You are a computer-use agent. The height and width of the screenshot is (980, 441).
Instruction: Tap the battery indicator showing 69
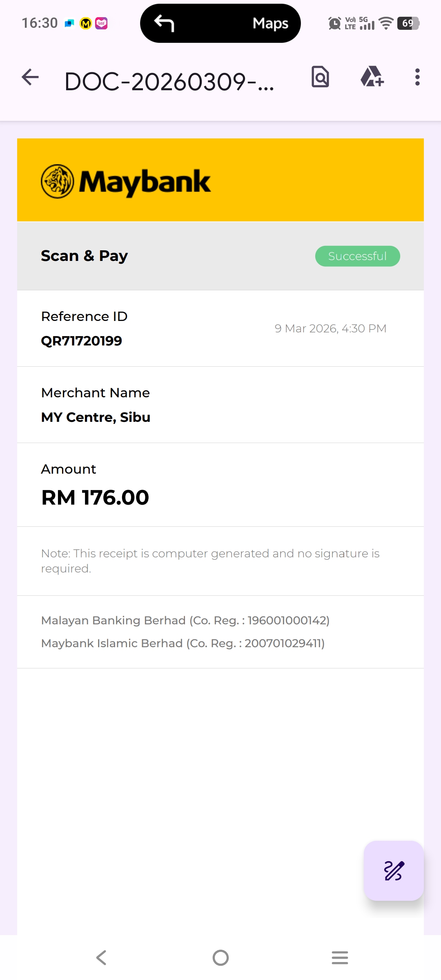(408, 23)
